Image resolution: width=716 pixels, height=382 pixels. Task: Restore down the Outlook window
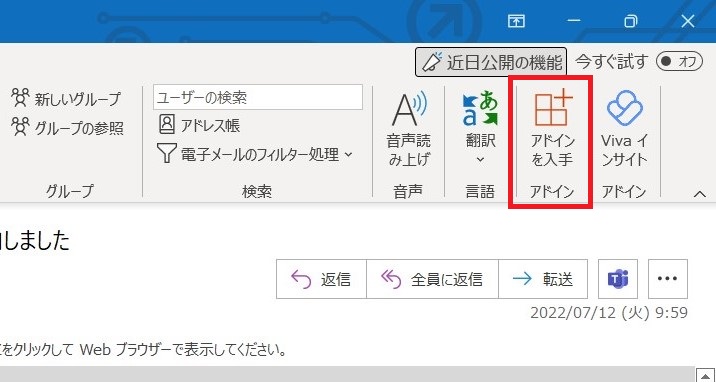(631, 21)
